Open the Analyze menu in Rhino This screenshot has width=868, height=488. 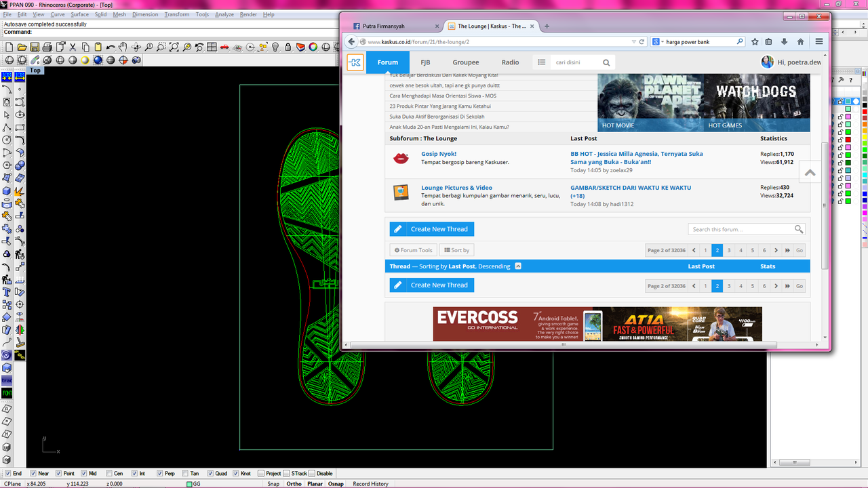[224, 14]
